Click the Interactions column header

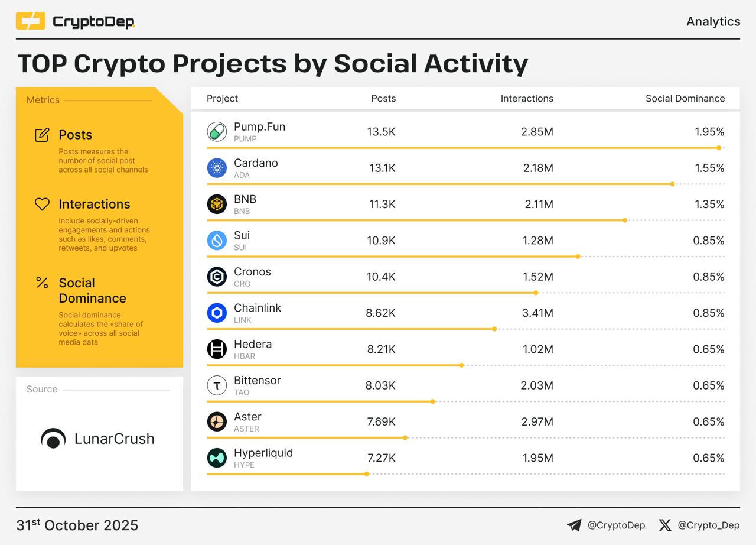(527, 99)
